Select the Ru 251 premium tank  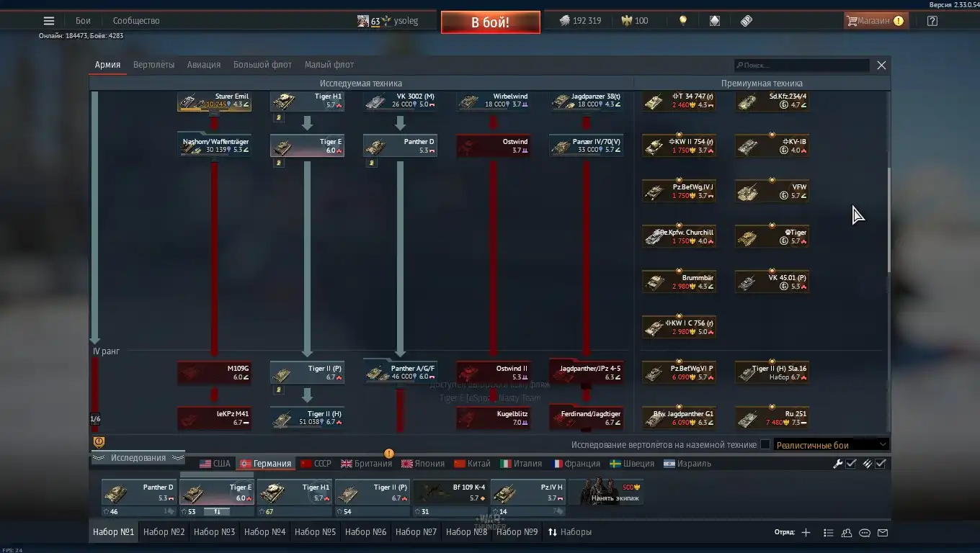(772, 418)
